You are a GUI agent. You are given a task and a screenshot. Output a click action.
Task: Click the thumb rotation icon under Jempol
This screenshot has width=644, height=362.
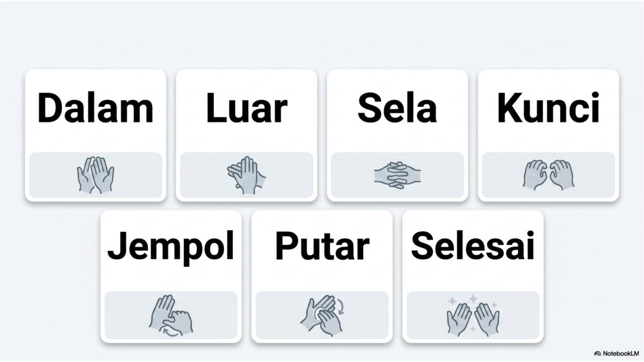click(x=171, y=316)
